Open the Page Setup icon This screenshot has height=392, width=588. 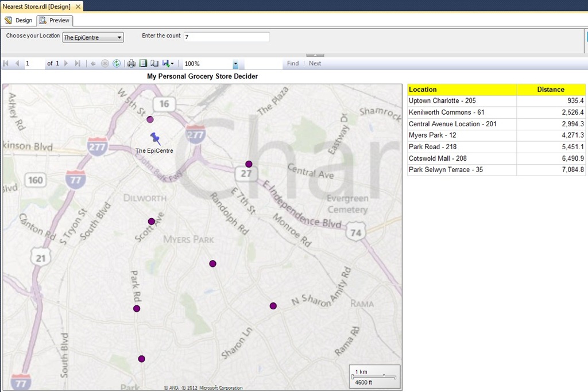pyautogui.click(x=154, y=63)
